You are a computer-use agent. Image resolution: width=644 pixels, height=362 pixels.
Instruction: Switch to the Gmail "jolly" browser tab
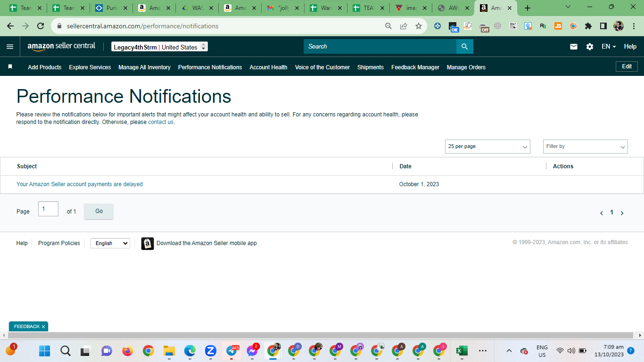point(284,8)
